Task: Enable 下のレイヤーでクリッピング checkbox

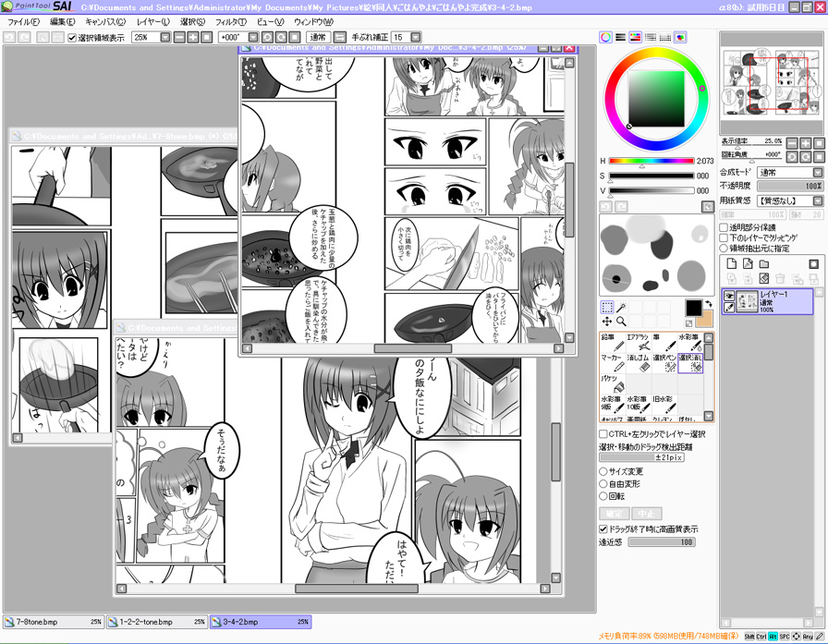Action: click(x=724, y=237)
